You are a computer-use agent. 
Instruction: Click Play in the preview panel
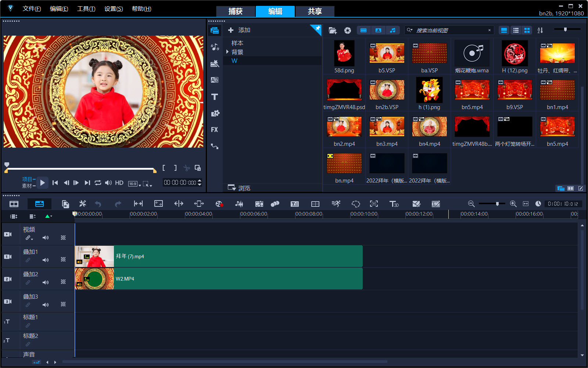(x=42, y=183)
